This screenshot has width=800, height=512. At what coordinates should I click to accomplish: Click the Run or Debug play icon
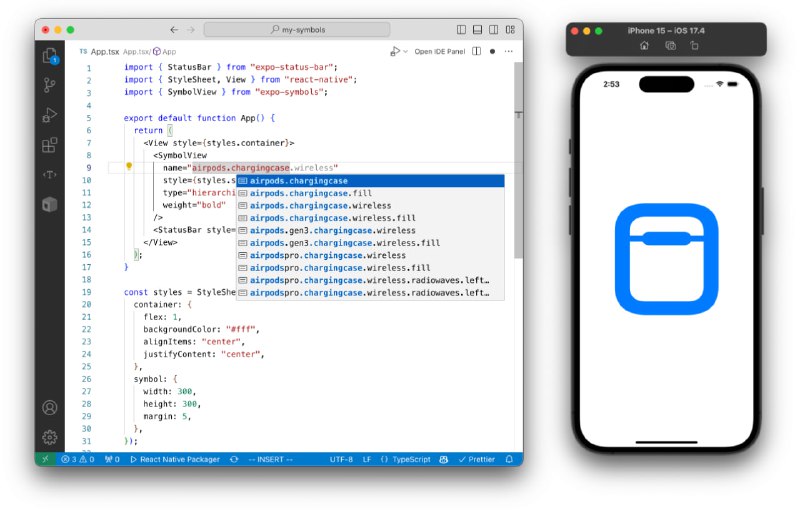coord(395,52)
